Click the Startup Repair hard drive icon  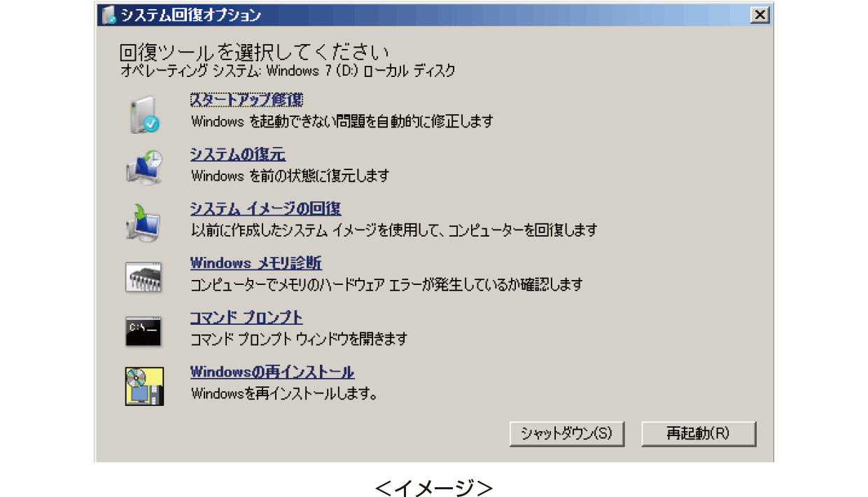coord(144,115)
